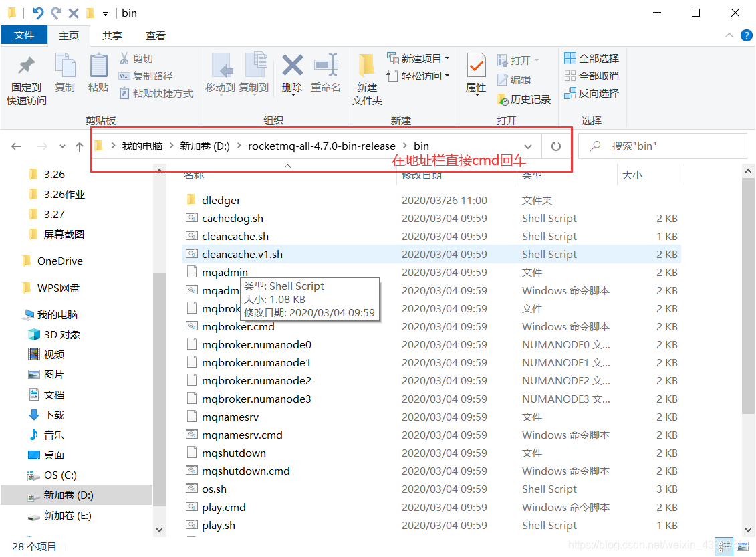Expand breadcrumb arrow after 我的电脑
Image resolution: width=756 pixels, height=557 pixels.
(x=171, y=146)
